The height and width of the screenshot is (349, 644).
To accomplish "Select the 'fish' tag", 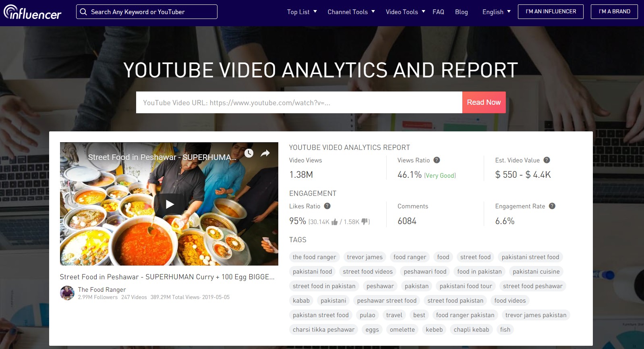I will [x=505, y=330].
